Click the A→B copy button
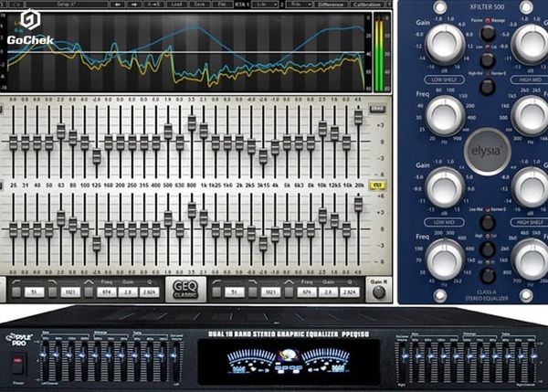Screen dimensions: 548x392 [155, 5]
